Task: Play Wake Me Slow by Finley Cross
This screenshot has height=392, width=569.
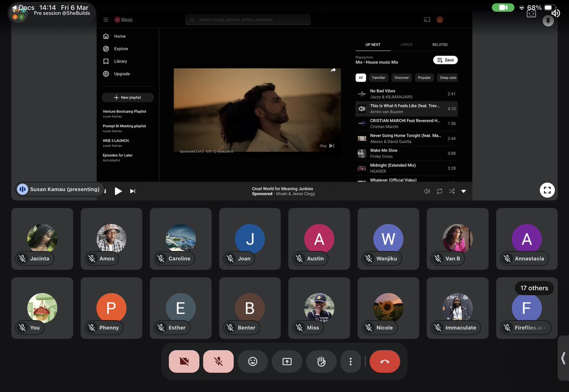Action: click(407, 153)
